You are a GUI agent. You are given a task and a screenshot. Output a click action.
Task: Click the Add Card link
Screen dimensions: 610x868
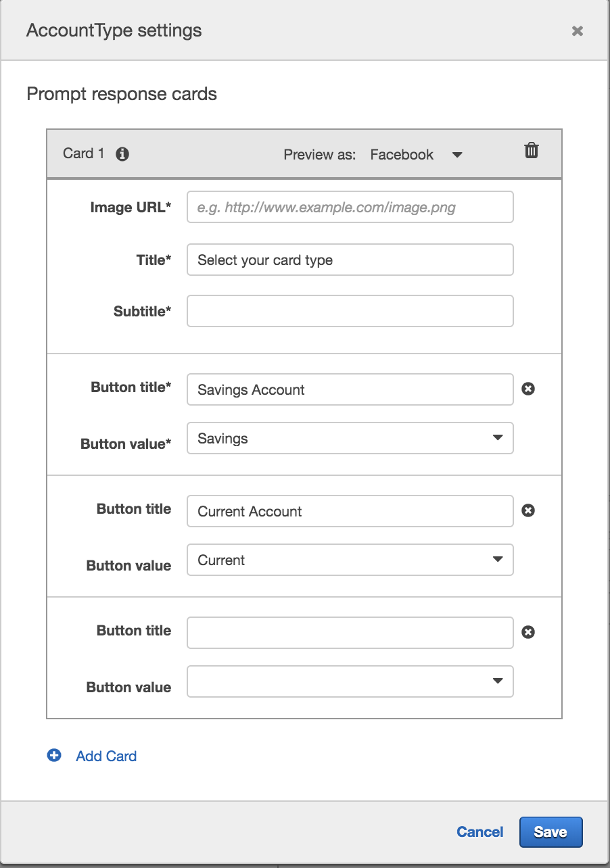[106, 756]
